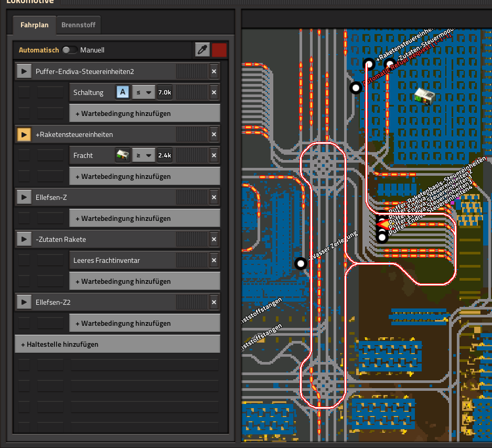Click the drag handle of the Leeres Frachtinventar condition
This screenshot has width=492, height=448.
(191, 260)
